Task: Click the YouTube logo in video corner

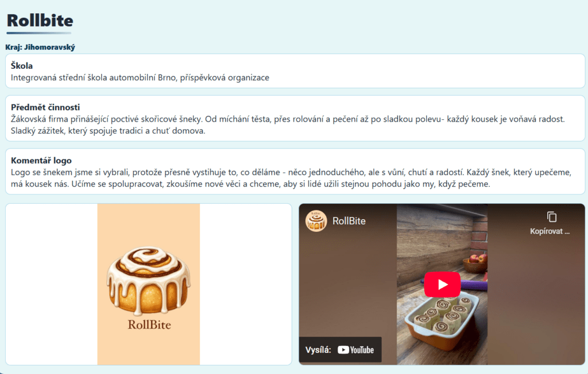Action: (x=355, y=350)
